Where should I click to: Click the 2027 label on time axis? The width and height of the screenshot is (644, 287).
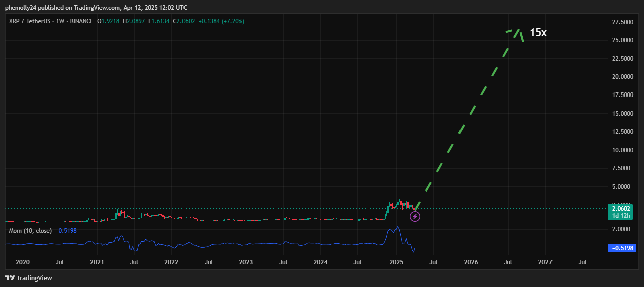545,262
